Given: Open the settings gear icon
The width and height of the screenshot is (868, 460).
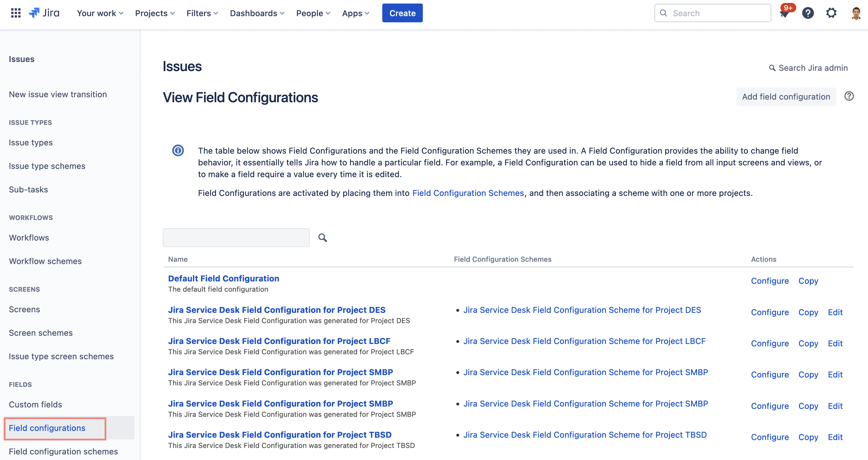Looking at the screenshot, I should click(831, 13).
